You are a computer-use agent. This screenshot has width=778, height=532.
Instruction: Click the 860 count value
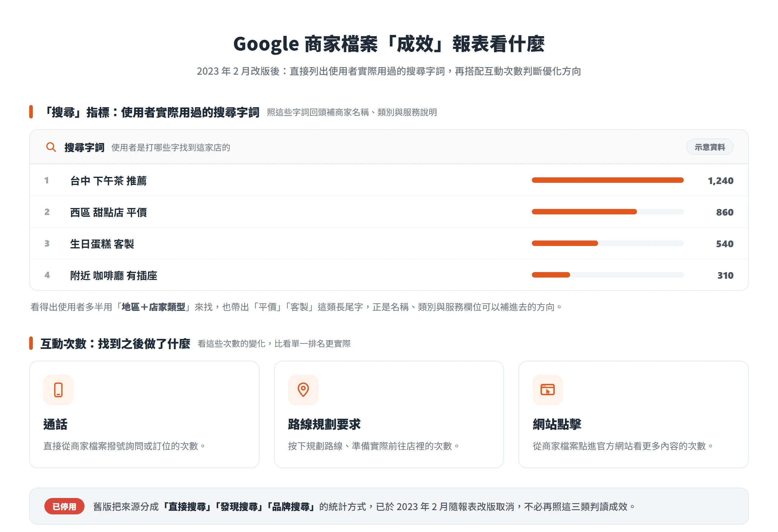point(725,212)
